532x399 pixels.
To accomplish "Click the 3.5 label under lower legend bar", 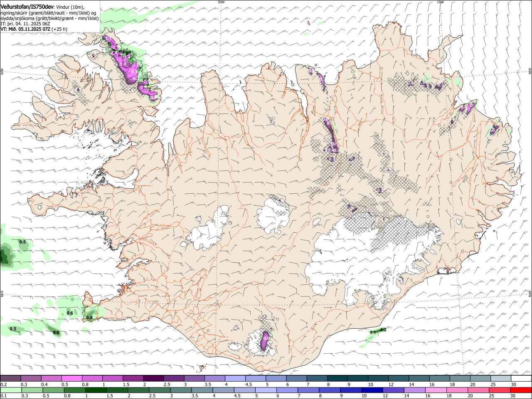I will tap(195, 396).
